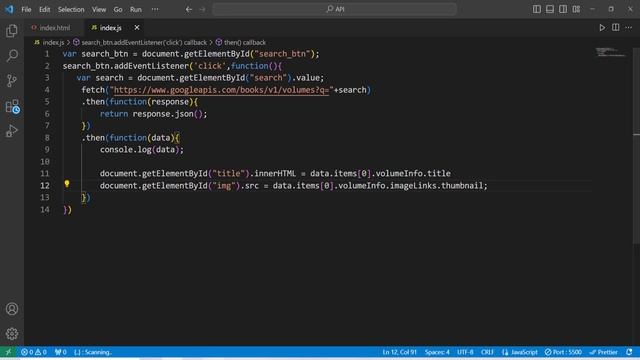Viewport: 640px width, 360px height.
Task: Change end of line sequence CRLF
Action: click(487, 352)
